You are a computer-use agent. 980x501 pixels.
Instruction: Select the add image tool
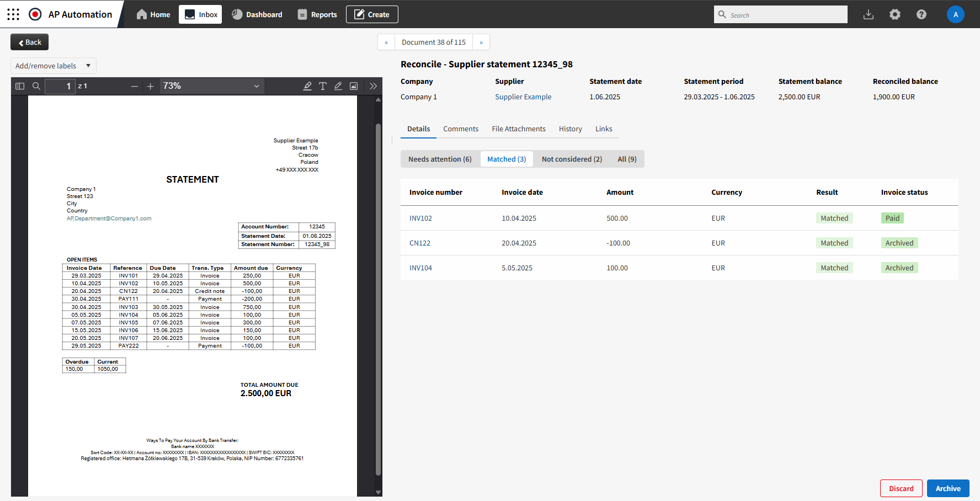tap(354, 86)
